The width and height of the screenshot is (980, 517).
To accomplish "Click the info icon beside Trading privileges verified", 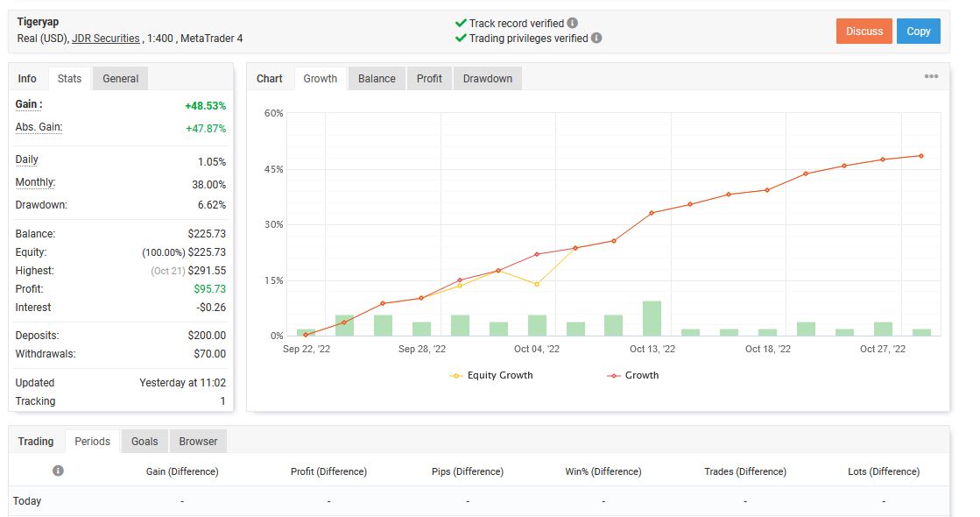I will point(596,39).
